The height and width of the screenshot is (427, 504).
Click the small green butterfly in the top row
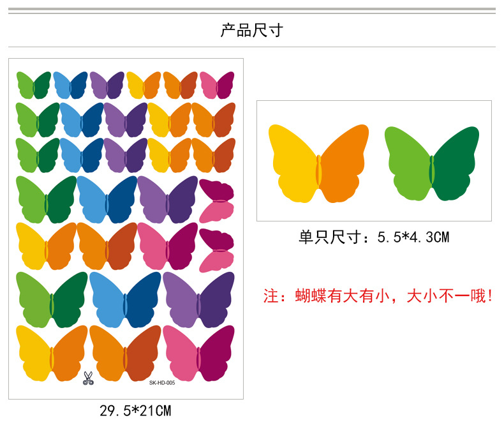point(34,85)
